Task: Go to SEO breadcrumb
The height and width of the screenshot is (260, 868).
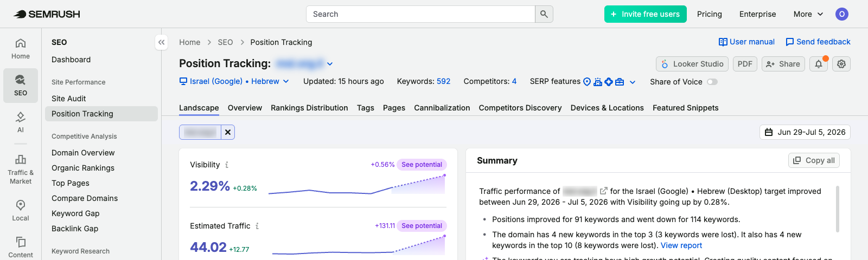Action: (225, 42)
